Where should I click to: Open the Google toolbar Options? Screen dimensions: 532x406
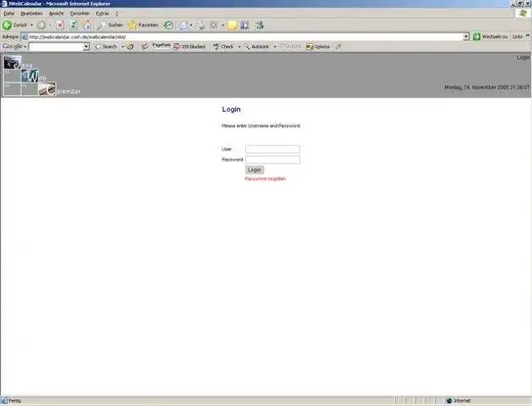click(318, 47)
